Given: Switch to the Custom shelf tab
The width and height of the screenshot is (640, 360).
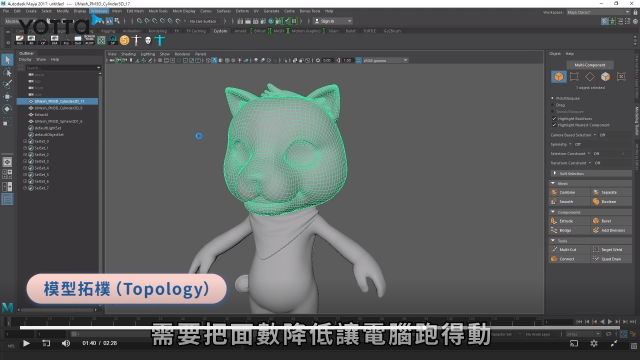Looking at the screenshot, I should (x=220, y=31).
